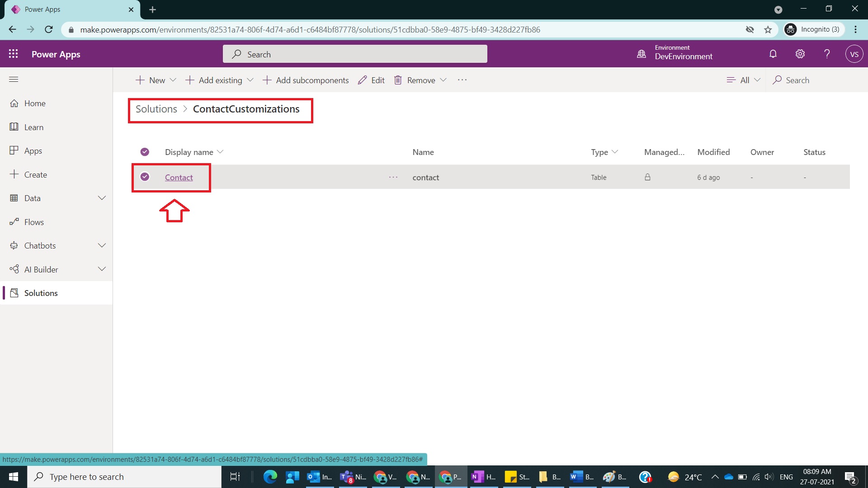The image size is (868, 488).
Task: Open the notifications bell icon
Action: point(773,54)
